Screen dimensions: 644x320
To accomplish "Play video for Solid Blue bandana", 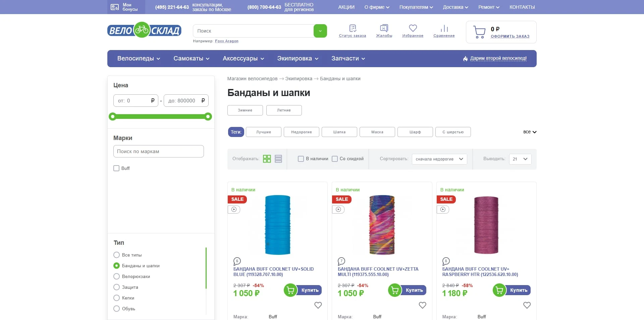I will [234, 210].
